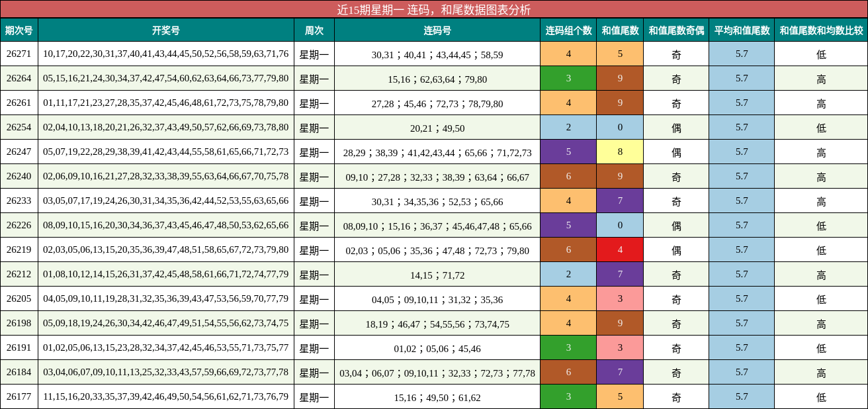The height and width of the screenshot is (409, 868).
Task: Click 偶 parity cell in row 26254
Action: click(676, 127)
